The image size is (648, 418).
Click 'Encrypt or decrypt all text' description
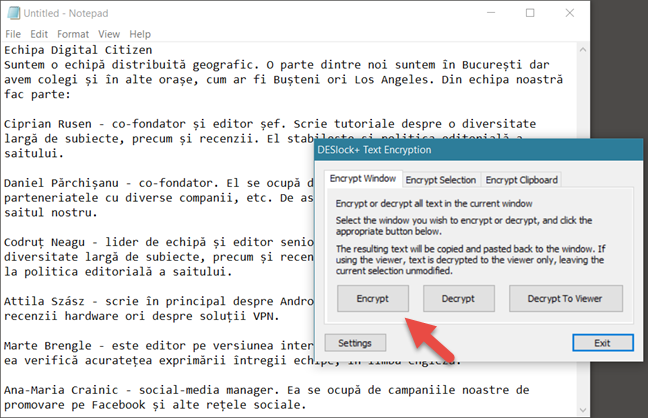[434, 203]
